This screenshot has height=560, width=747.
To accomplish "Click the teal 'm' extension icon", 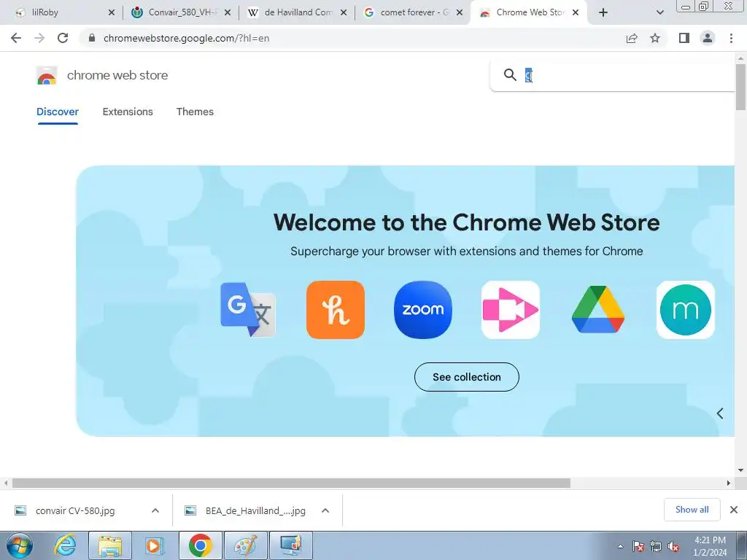I will click(x=685, y=309).
